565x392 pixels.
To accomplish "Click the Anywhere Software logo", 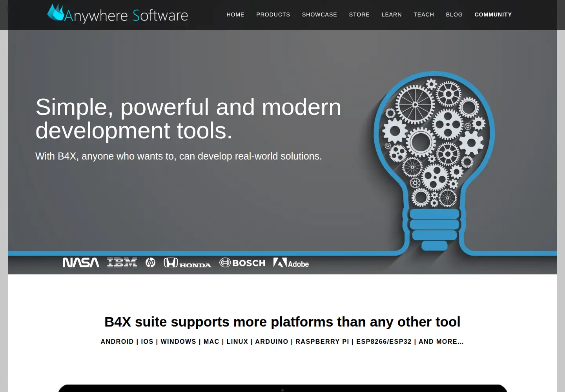I will point(118,14).
